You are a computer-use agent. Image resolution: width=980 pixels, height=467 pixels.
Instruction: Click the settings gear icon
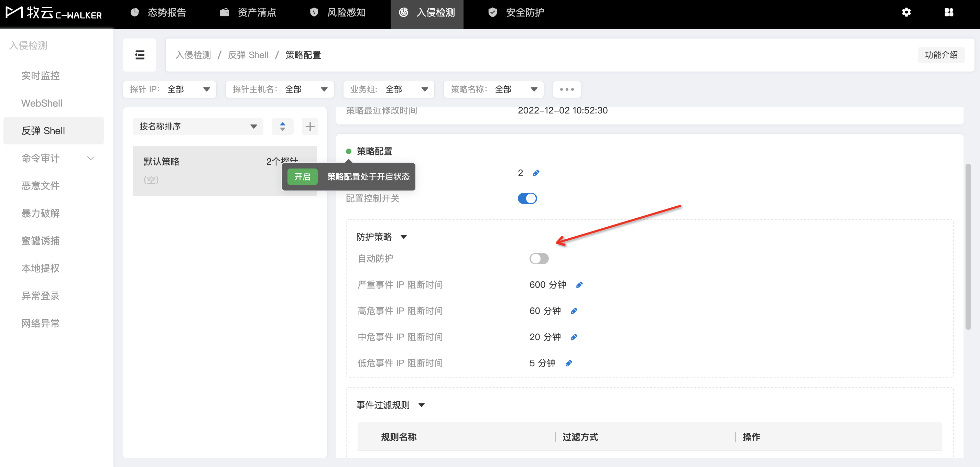(x=906, y=12)
